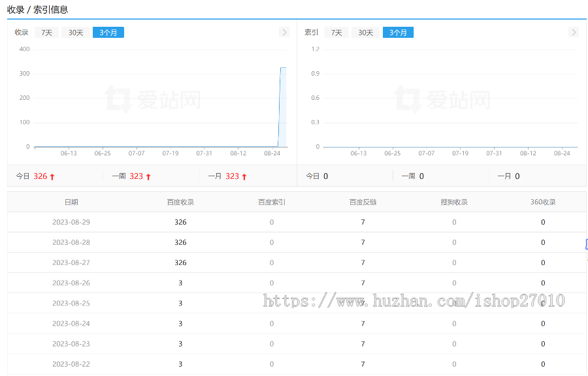Click the 今日 0 value under 索引

(x=325, y=176)
